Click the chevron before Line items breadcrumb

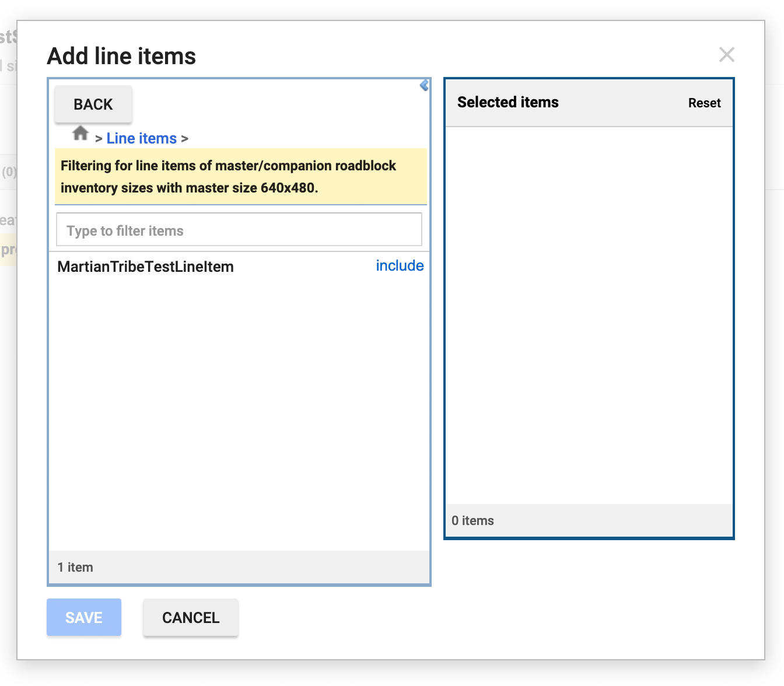pos(97,138)
